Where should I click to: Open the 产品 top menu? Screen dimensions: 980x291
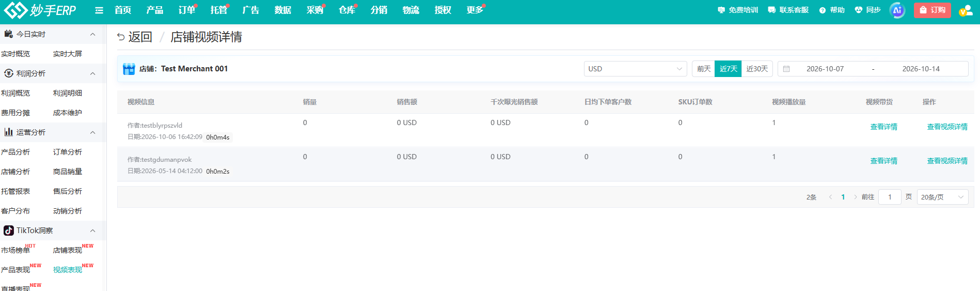click(155, 10)
